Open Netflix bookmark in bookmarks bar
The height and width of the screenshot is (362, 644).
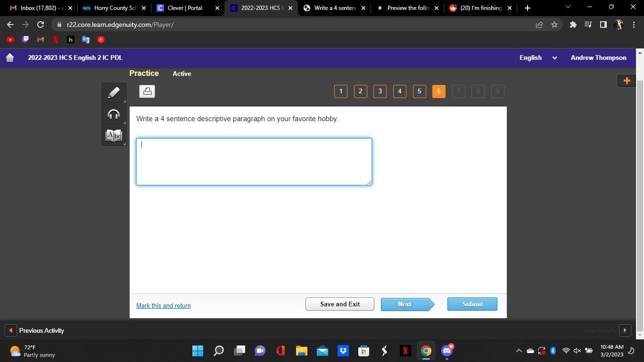[x=56, y=40]
